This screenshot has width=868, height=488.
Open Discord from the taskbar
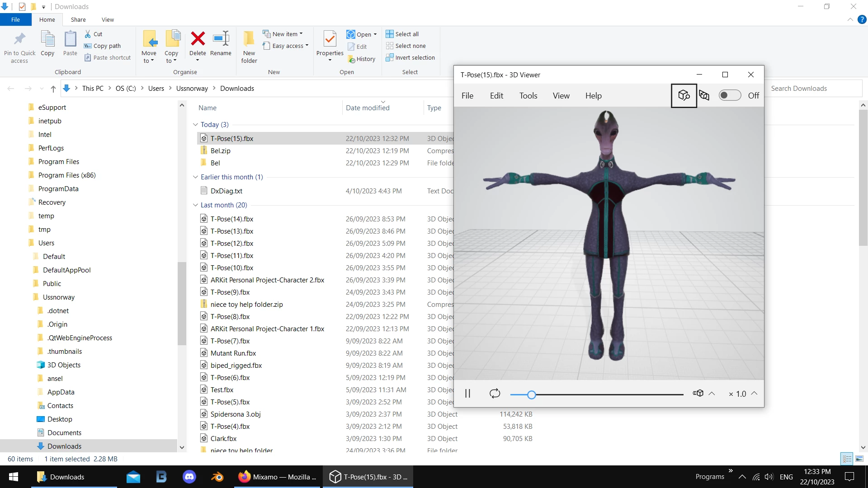click(189, 477)
